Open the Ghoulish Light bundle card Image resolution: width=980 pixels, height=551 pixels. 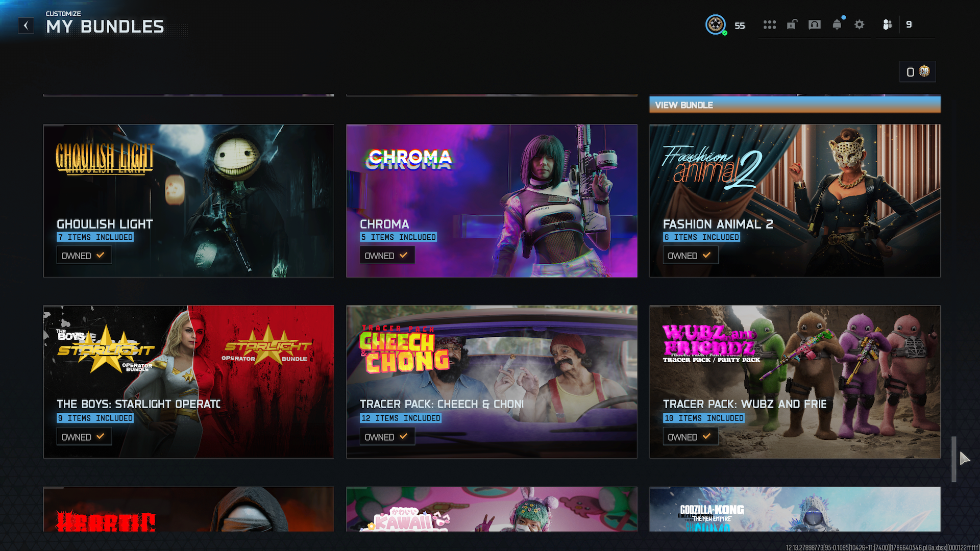click(189, 201)
